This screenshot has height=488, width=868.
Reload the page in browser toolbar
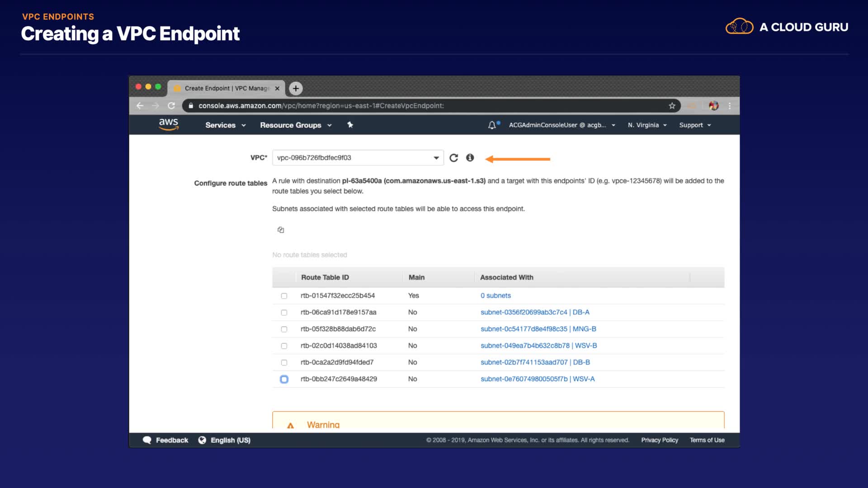coord(171,106)
